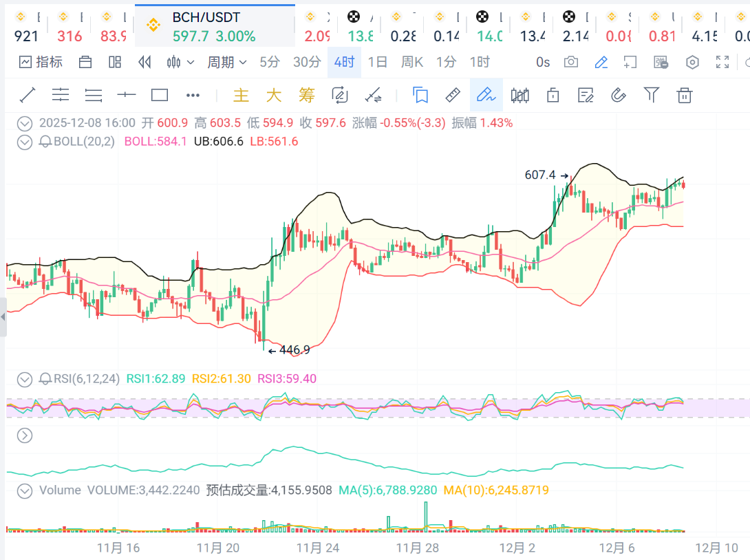This screenshot has height=560, width=750.
Task: Click the fullscreen expand icon
Action: (722, 62)
